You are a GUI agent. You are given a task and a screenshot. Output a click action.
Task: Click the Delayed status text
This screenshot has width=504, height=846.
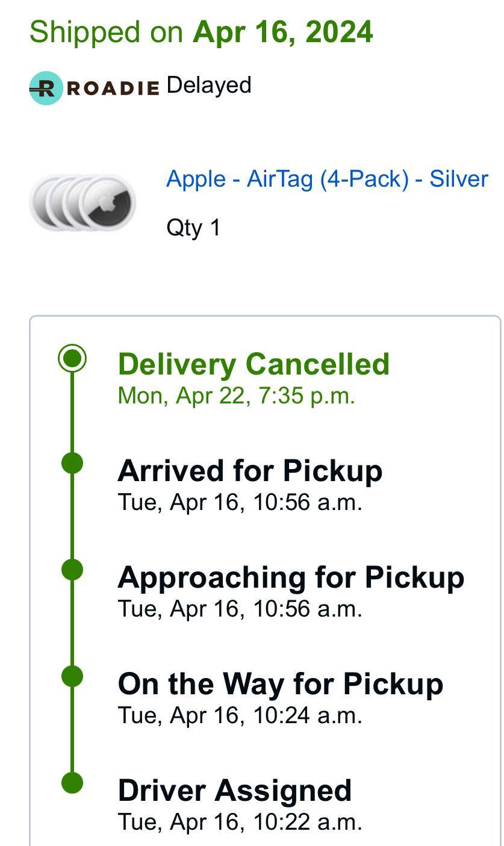pos(209,86)
